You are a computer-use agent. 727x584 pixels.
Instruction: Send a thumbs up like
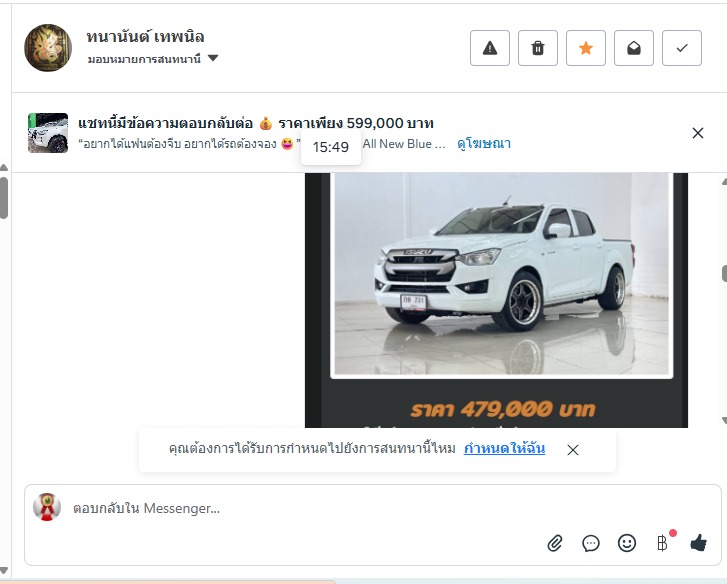pyautogui.click(x=698, y=542)
